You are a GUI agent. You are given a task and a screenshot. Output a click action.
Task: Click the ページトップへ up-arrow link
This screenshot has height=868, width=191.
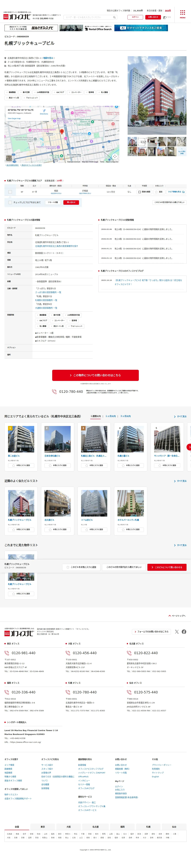click(177, 616)
